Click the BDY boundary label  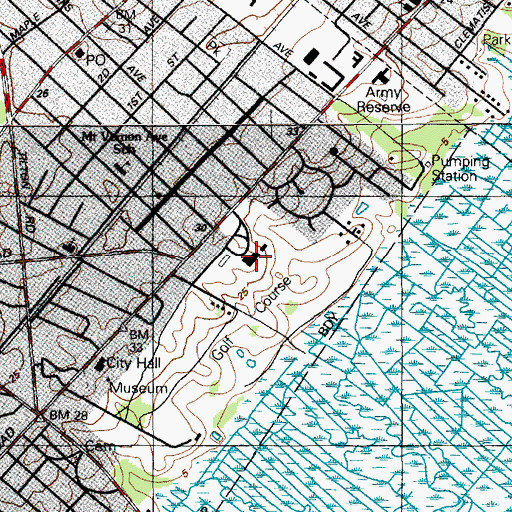tap(329, 323)
